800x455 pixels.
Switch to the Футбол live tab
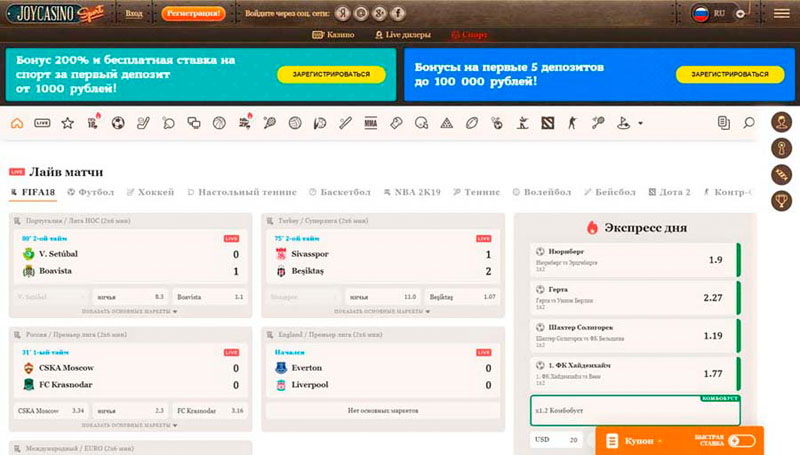[91, 192]
